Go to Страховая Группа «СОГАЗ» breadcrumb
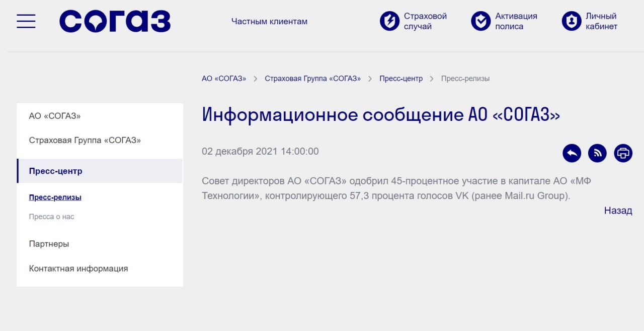 (x=312, y=79)
